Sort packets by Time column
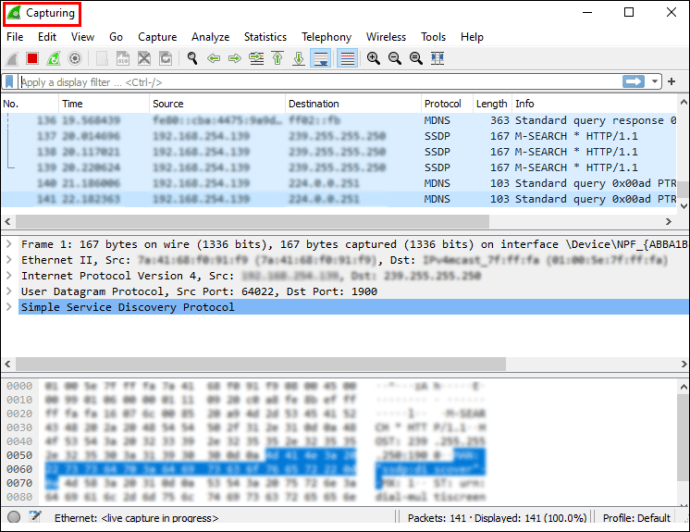 point(104,104)
